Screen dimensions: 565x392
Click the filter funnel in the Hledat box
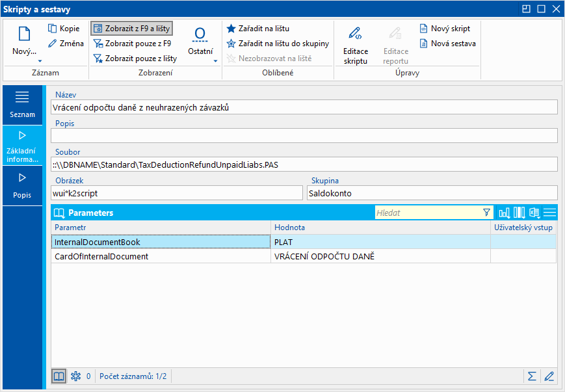click(x=486, y=213)
